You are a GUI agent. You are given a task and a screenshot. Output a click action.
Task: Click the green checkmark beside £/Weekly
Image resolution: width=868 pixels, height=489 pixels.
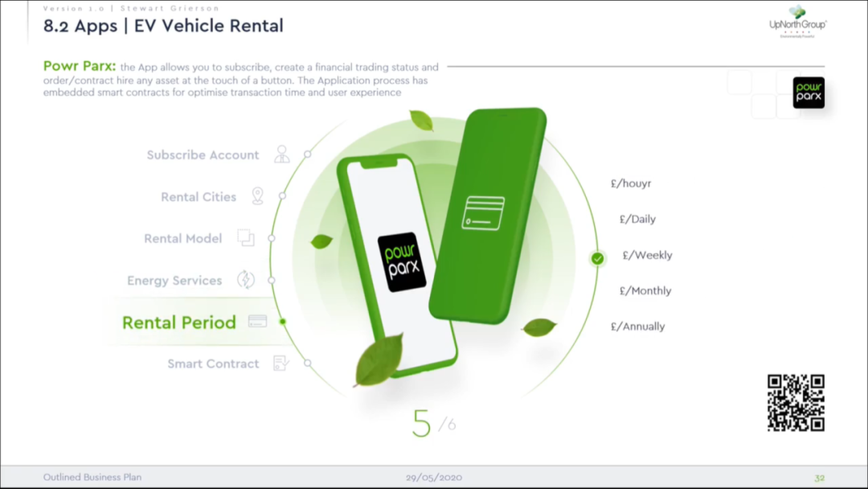click(597, 258)
